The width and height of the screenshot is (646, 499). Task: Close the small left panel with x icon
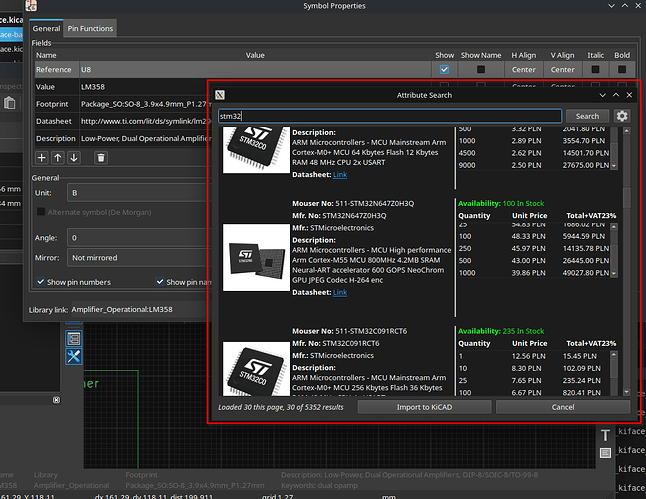[56, 400]
